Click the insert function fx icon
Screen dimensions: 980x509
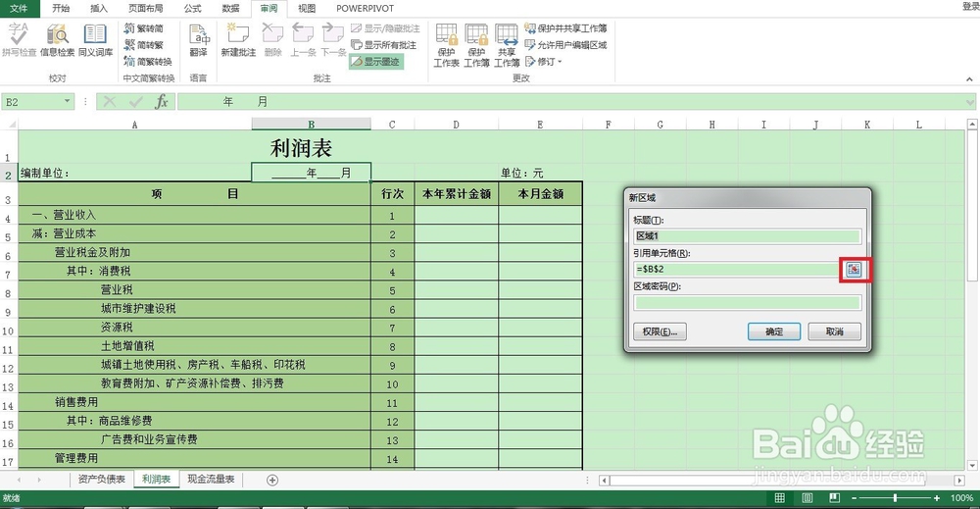pyautogui.click(x=162, y=101)
